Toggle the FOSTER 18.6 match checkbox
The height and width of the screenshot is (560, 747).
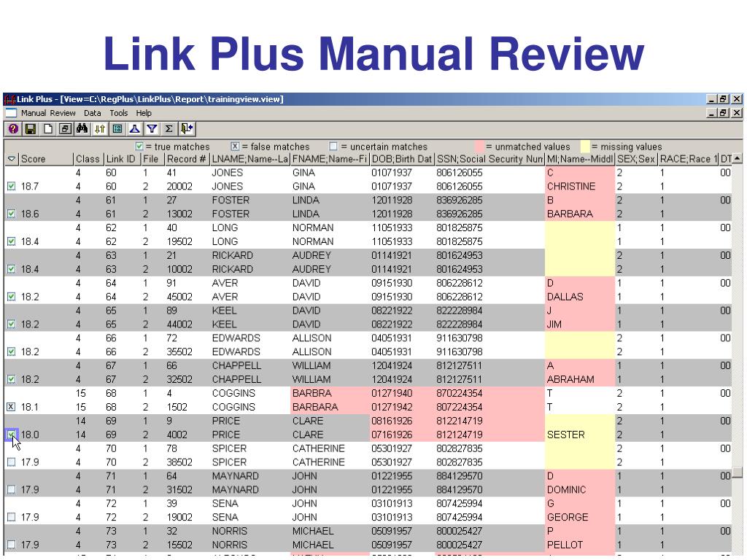click(x=12, y=214)
